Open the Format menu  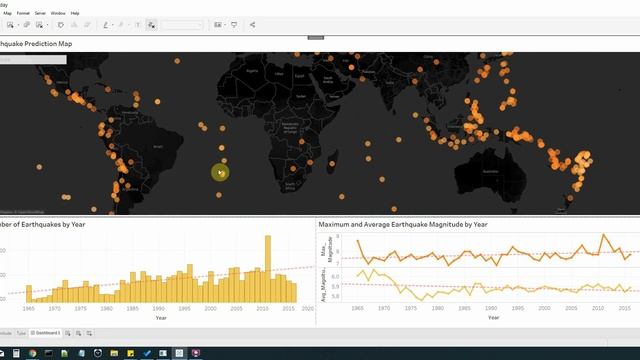coord(23,13)
